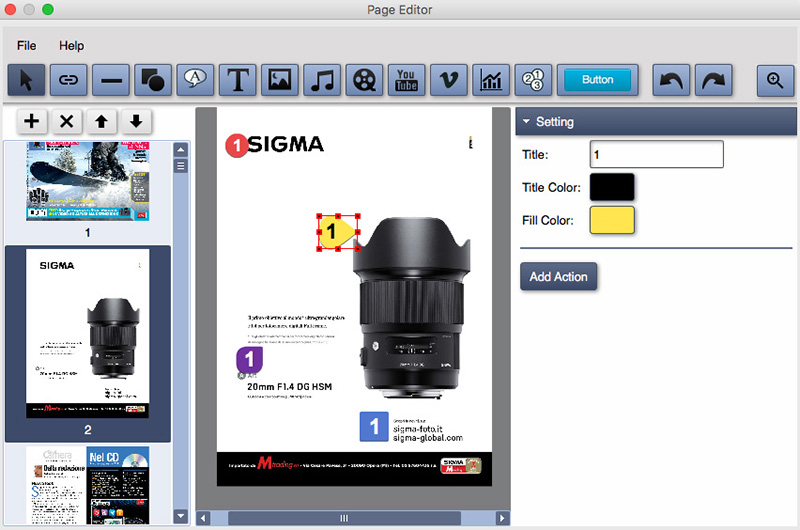Delete page with X button
800x530 pixels.
click(66, 121)
